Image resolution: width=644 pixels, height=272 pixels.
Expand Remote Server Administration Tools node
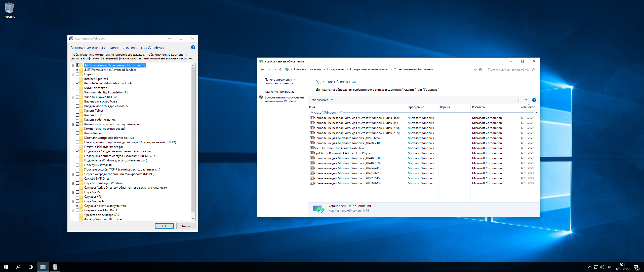73,84
